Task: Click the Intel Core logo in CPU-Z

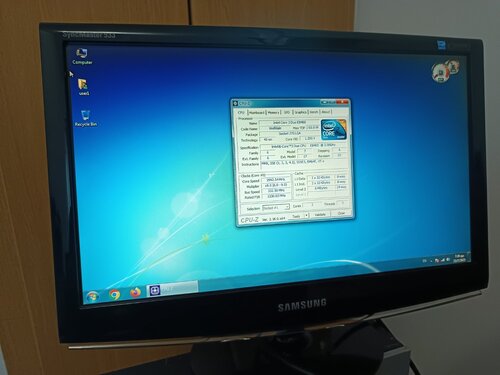Action: 333,129
